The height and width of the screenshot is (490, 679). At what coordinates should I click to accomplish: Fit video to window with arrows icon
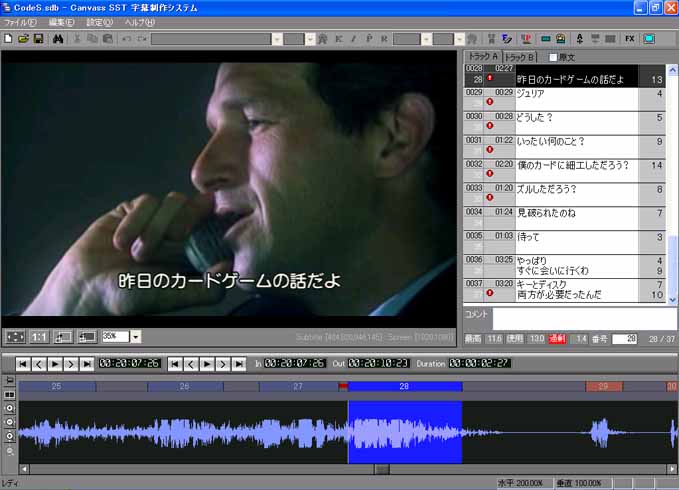tap(15, 337)
